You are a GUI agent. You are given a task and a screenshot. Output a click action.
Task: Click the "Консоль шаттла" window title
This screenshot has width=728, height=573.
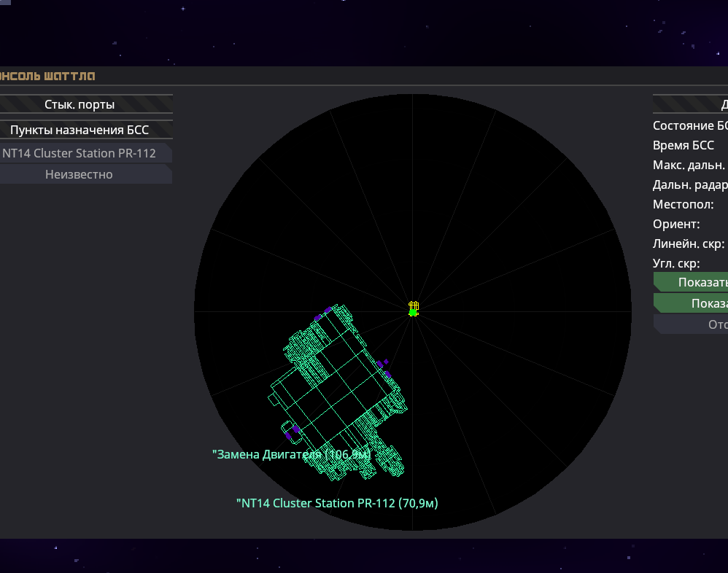[48, 76]
